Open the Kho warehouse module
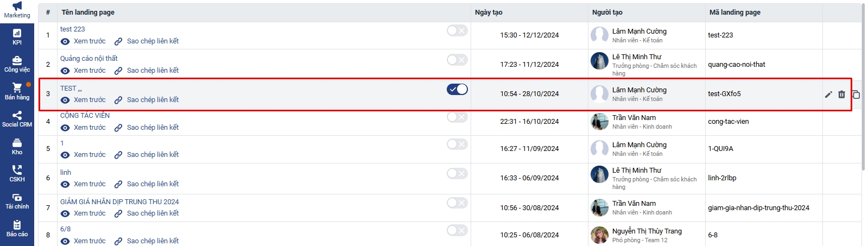Image resolution: width=868 pixels, height=246 pixels. 17,146
